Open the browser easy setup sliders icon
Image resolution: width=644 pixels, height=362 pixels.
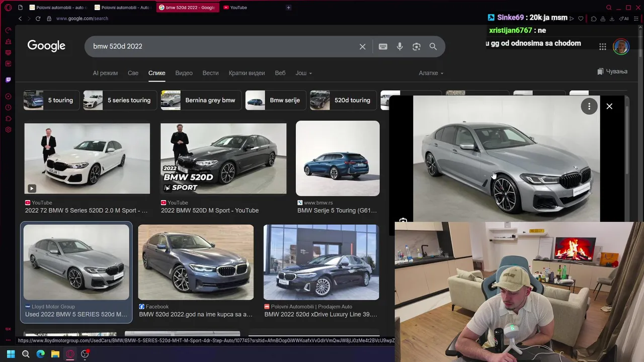pos(637,19)
